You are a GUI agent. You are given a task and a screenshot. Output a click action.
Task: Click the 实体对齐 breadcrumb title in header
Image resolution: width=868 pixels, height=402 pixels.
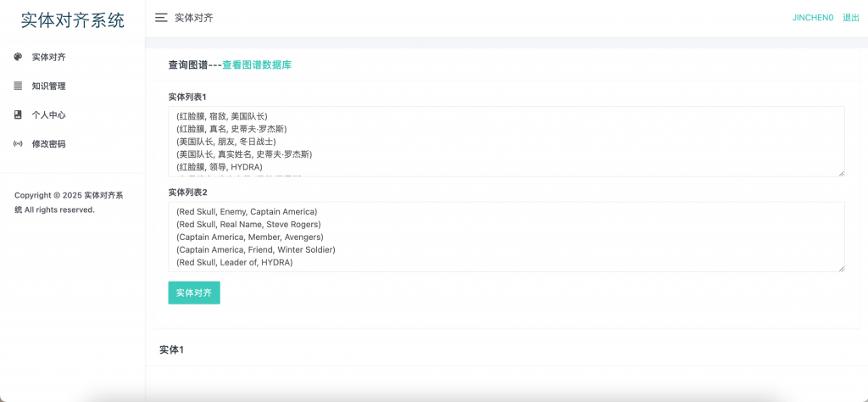[194, 18]
